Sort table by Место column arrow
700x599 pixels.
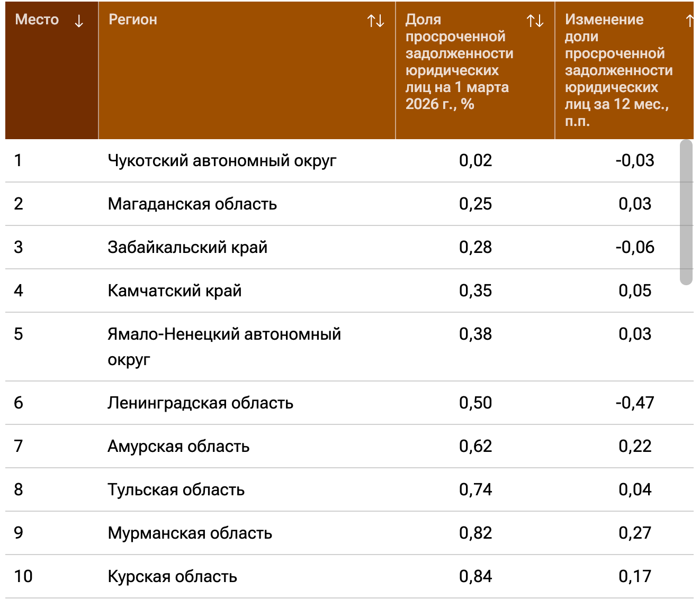click(79, 21)
